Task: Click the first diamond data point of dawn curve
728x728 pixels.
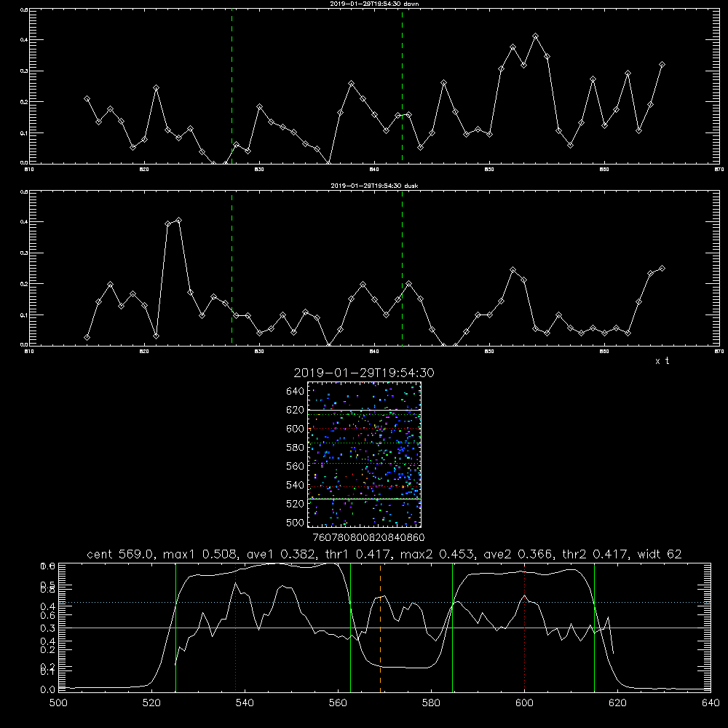Action: 87,99
